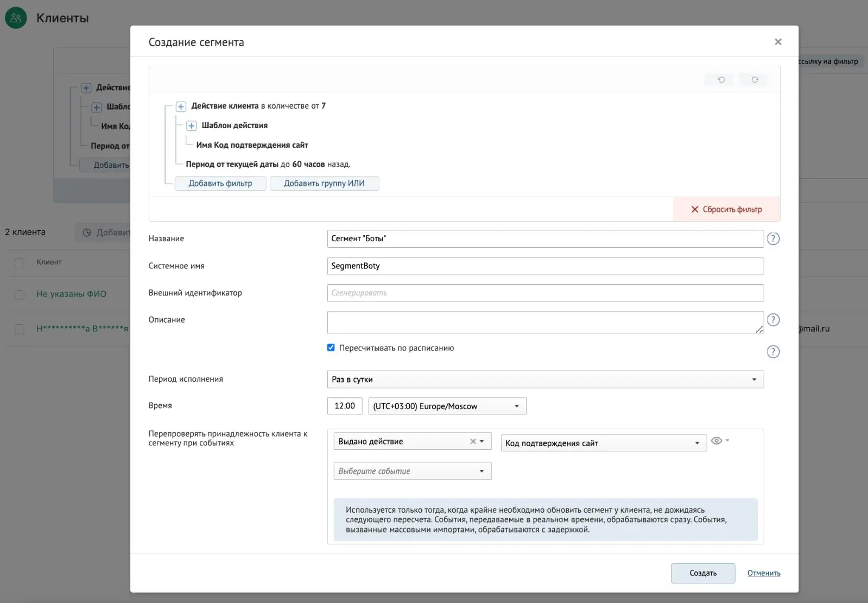Screen dimensions: 868x603
Task: Click the '@mail.ru' email text in background
Action: tap(814, 329)
